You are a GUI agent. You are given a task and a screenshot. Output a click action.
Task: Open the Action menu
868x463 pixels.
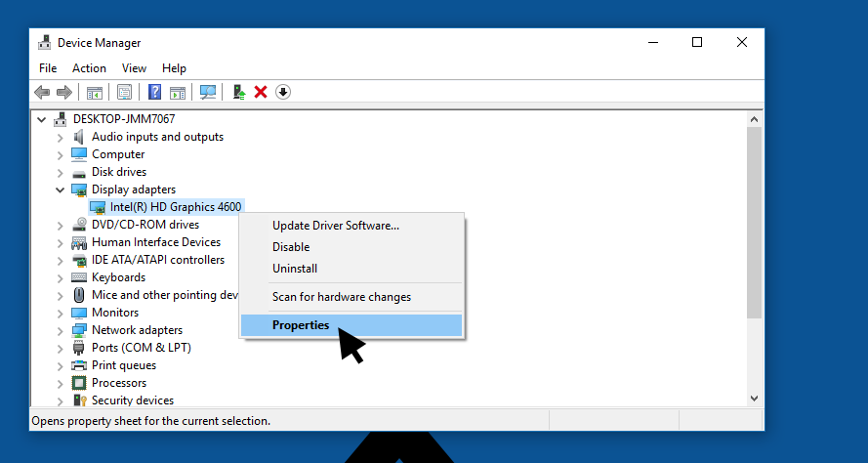click(89, 68)
